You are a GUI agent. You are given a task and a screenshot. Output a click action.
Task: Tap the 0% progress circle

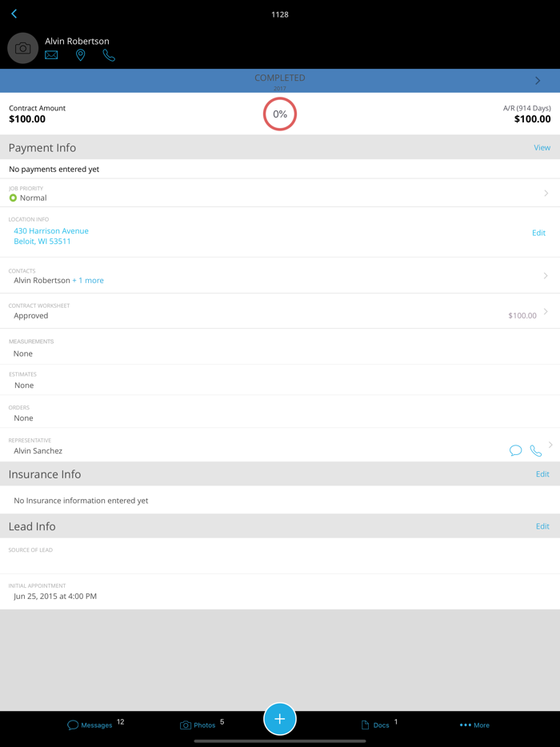point(280,114)
